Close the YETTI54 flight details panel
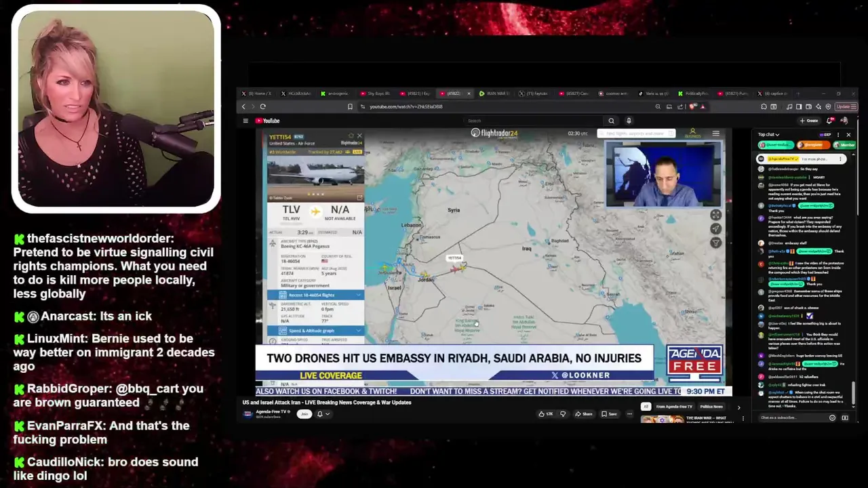 [x=359, y=136]
